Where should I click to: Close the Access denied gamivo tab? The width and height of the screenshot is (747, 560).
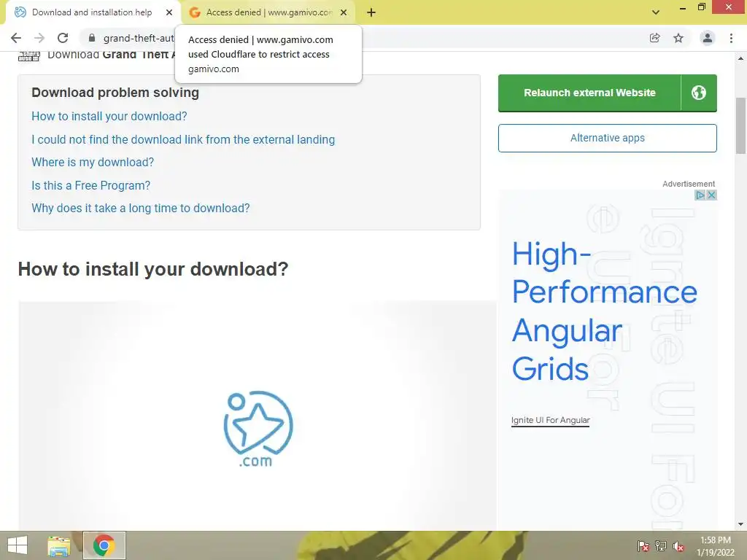tap(344, 12)
